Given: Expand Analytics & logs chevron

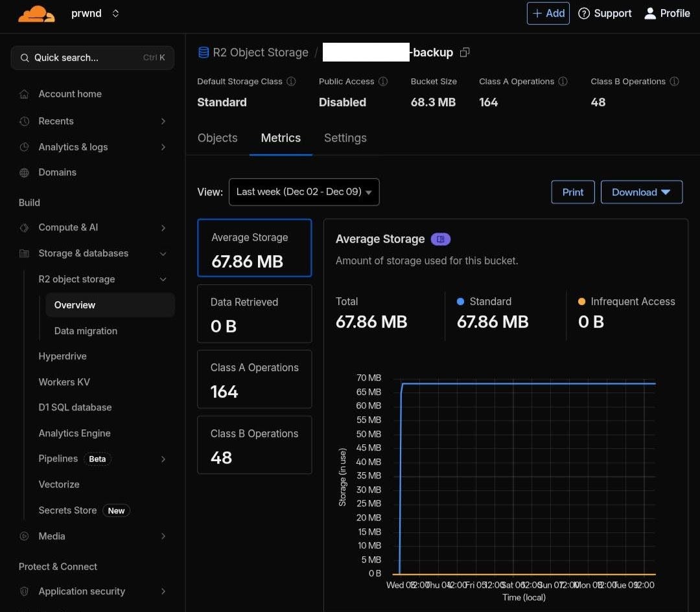Looking at the screenshot, I should (x=163, y=147).
